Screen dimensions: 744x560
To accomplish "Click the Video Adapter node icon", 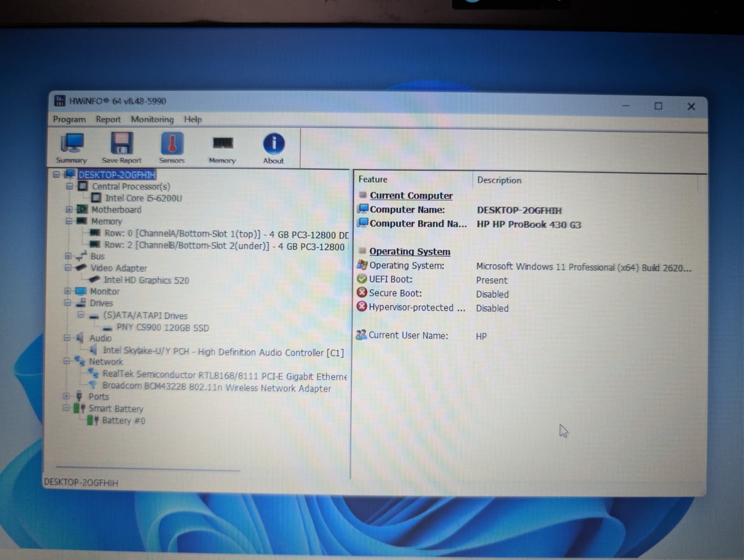I will coord(81,267).
